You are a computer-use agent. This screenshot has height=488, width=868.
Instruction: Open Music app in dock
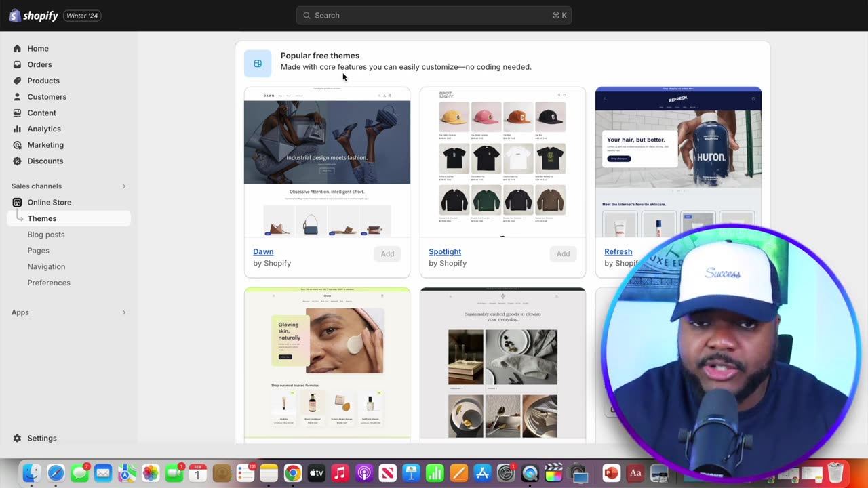[x=340, y=472]
